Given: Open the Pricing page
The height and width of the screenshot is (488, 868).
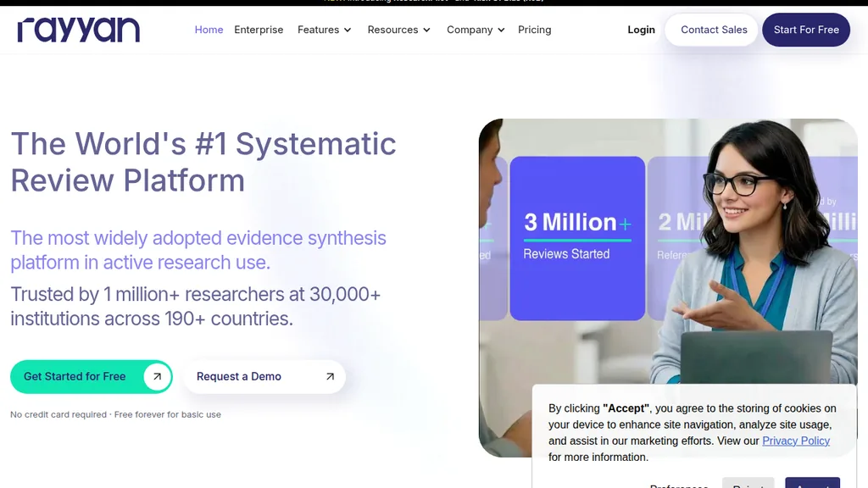Looking at the screenshot, I should 534,30.
